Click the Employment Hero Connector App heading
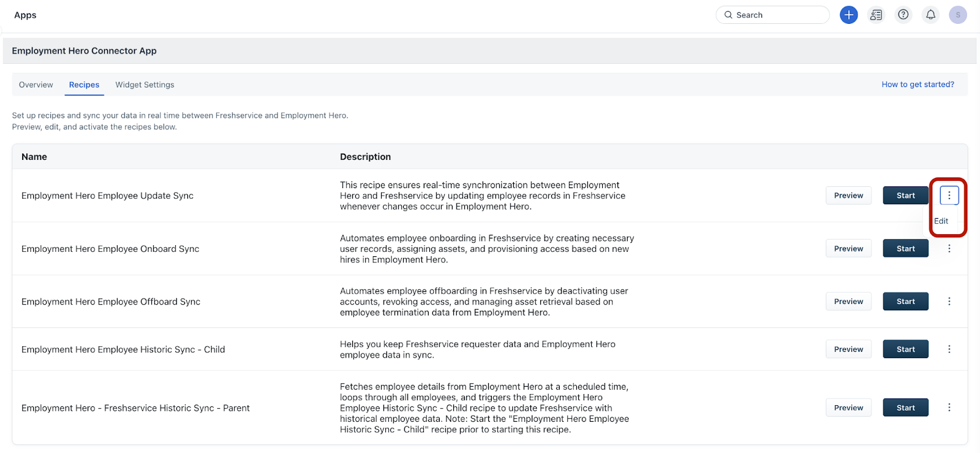Screen dimensions: 980x453 (x=84, y=51)
